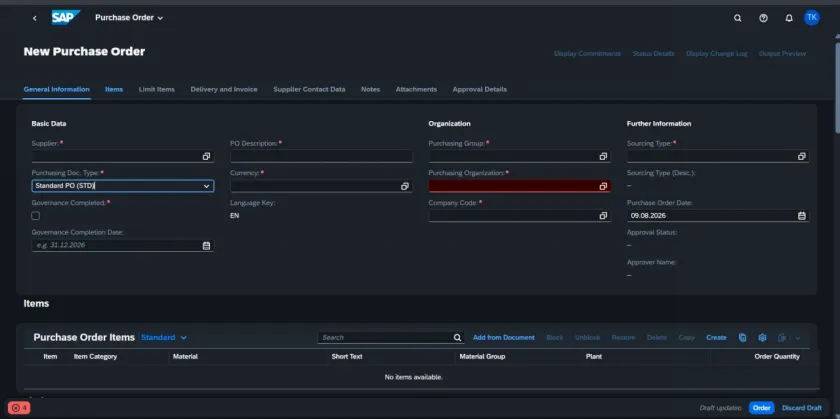The height and width of the screenshot is (419, 840).
Task: Click Output Preview link
Action: (x=782, y=54)
